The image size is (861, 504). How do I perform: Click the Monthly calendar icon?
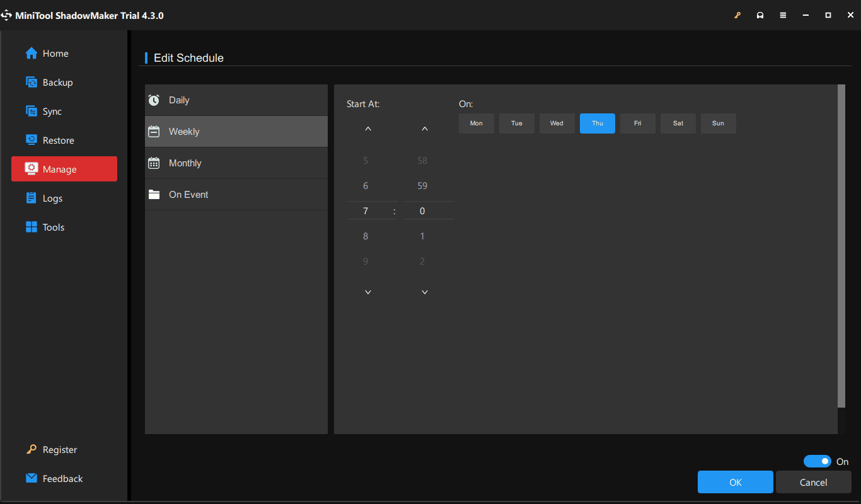(154, 163)
